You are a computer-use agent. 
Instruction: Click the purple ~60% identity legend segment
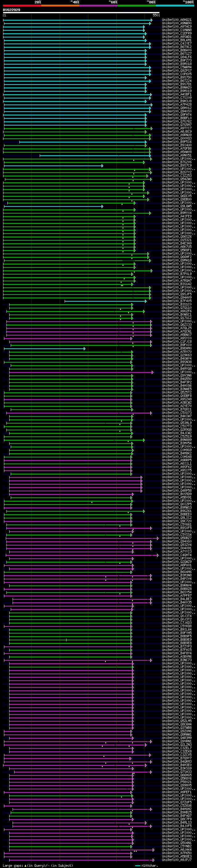98,6
